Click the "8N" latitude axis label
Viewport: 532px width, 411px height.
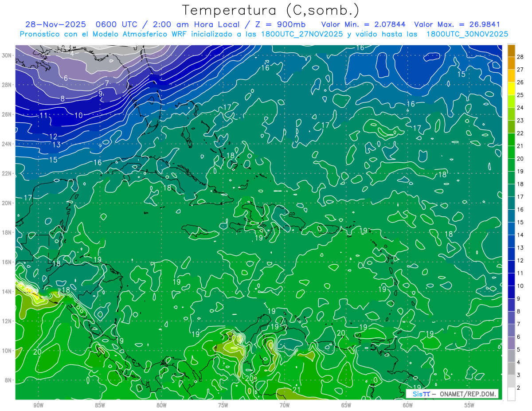tap(9, 380)
